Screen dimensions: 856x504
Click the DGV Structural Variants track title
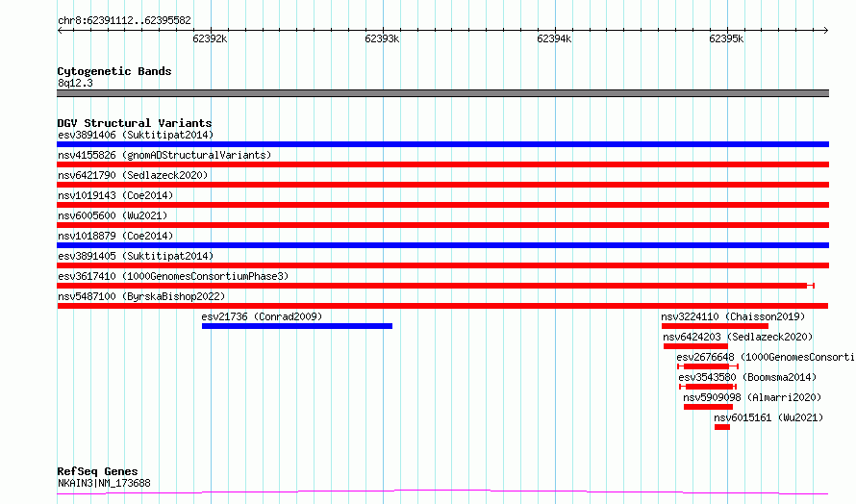(x=135, y=123)
